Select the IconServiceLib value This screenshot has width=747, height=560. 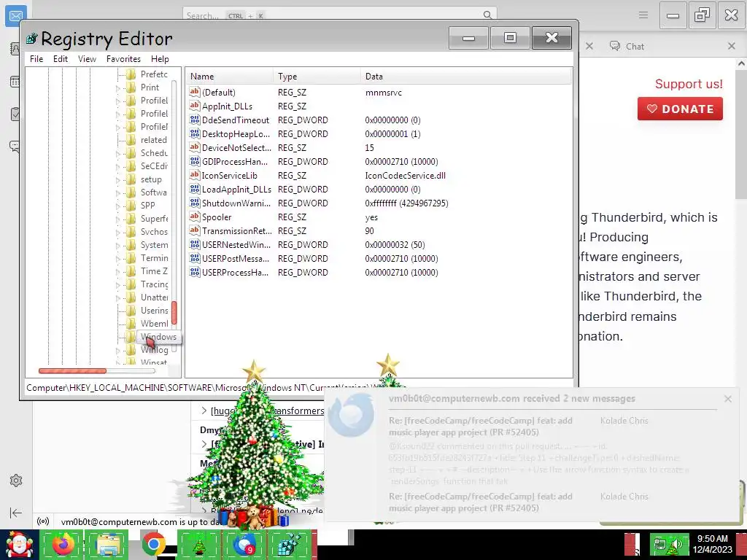point(229,175)
